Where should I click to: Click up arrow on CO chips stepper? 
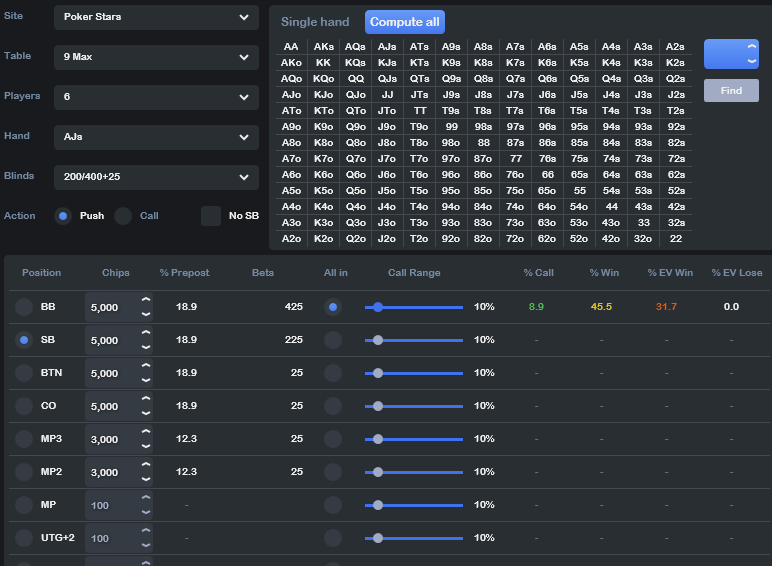pos(146,399)
